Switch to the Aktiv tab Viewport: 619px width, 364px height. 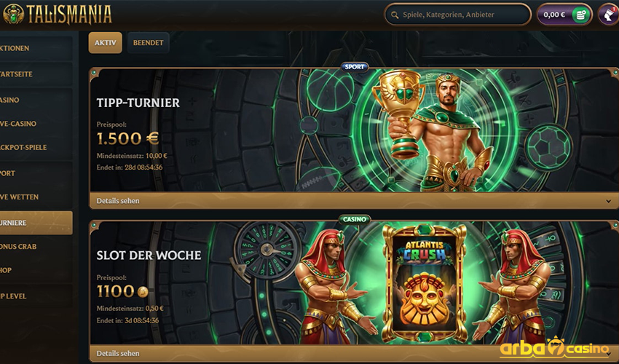106,43
